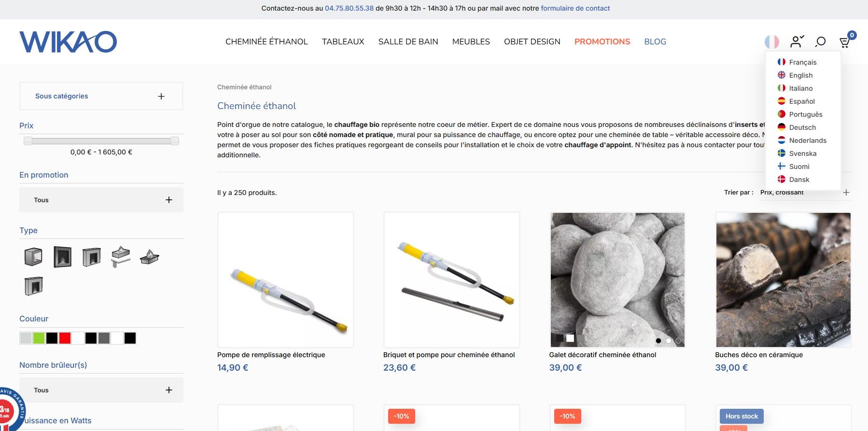Open the search magnifier icon

(820, 42)
